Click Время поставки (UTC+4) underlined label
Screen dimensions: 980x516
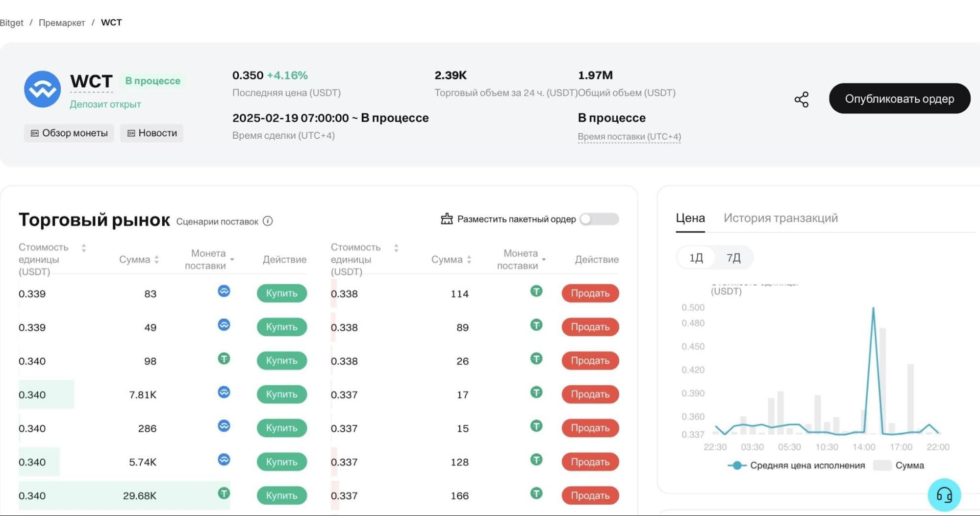pos(629,137)
